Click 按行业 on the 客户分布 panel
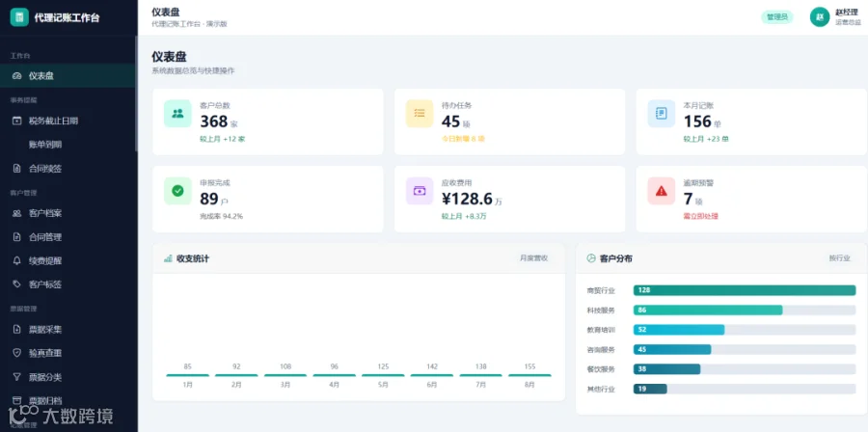868x432 pixels. (839, 258)
